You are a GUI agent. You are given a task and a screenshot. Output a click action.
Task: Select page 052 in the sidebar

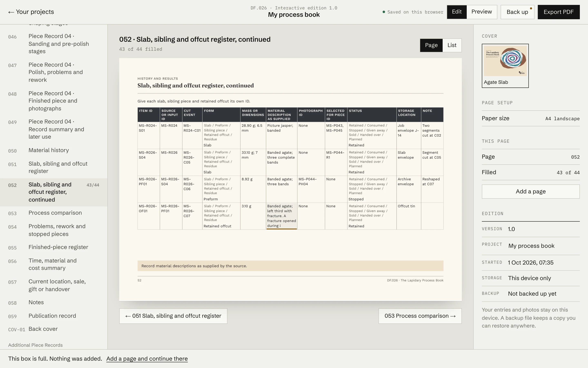pos(54,192)
